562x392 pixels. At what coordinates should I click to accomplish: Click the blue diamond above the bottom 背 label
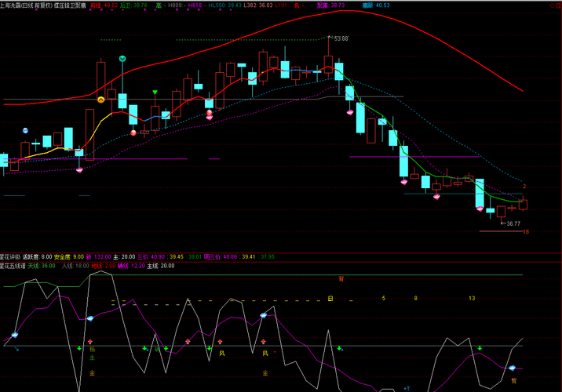click(x=513, y=368)
